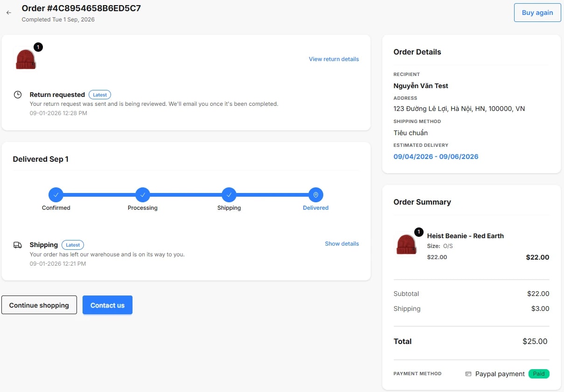564x392 pixels.
Task: Click the quantity badge on Order Summary beanie
Action: pyautogui.click(x=419, y=232)
